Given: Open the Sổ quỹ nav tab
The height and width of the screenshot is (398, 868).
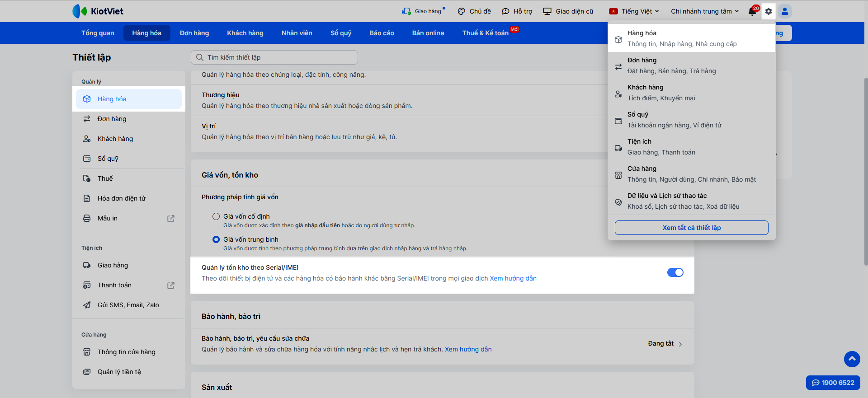Looking at the screenshot, I should (341, 33).
